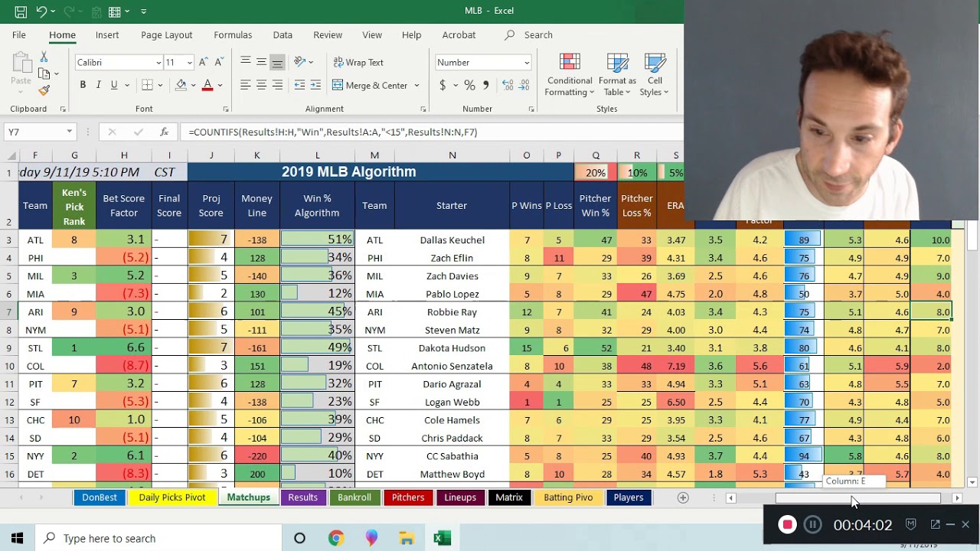Click the Name Box showing Y7

[x=34, y=132]
